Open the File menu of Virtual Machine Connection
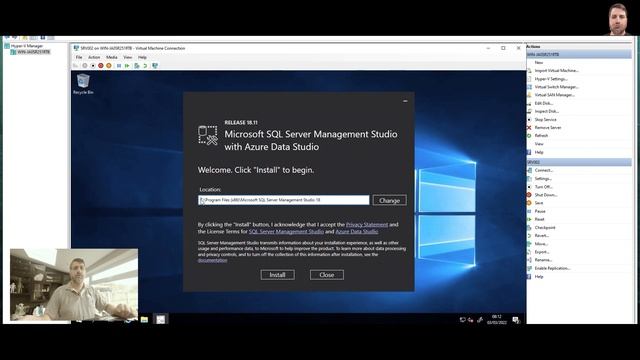Viewport: 640px width, 360px height. [79, 57]
